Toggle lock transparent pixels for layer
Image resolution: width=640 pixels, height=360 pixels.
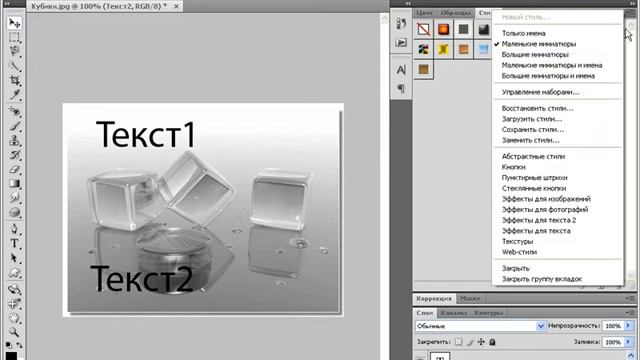coord(459,342)
